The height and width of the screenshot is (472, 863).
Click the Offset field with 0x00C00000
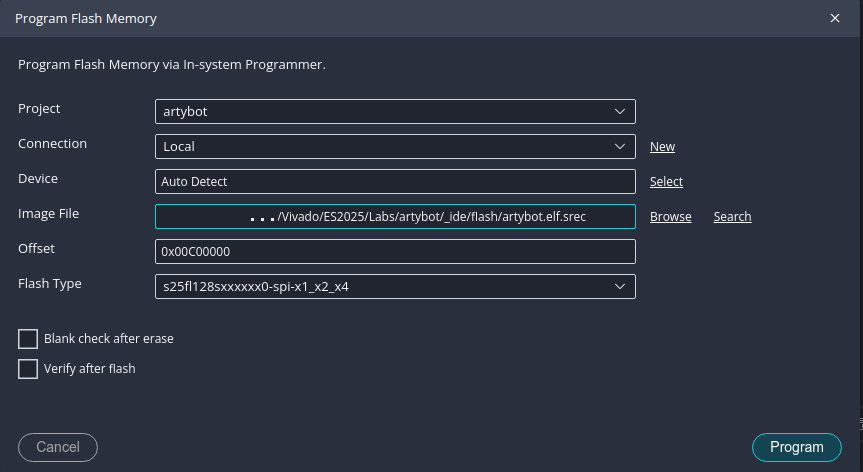point(395,252)
